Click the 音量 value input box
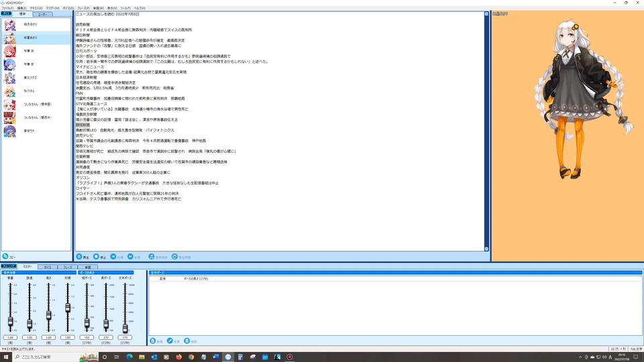The width and height of the screenshot is (644, 362). pos(10,337)
